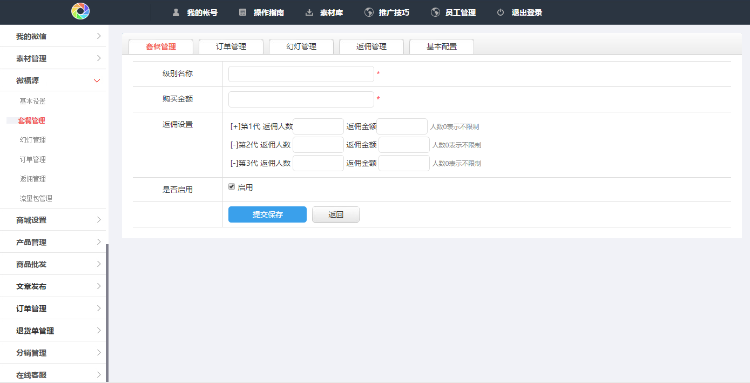750x383 pixels.
Task: Expand the 商品批发 sidebar chevron
Action: [x=99, y=264]
